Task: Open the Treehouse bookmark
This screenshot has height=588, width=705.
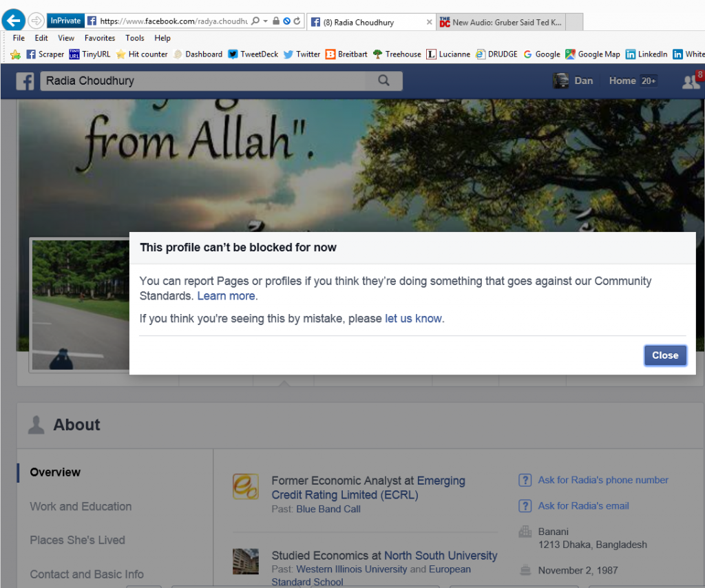Action: pos(397,54)
